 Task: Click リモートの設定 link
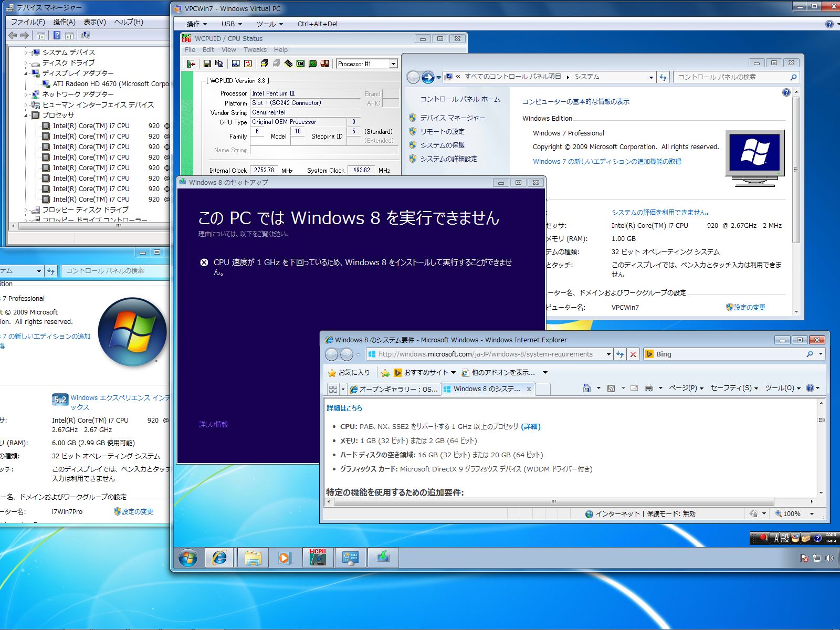442,132
